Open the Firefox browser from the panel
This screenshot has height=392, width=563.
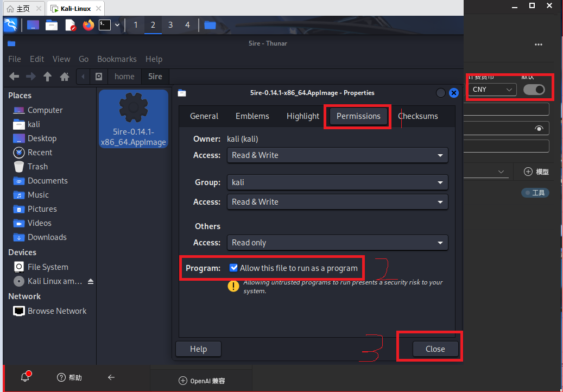coord(88,25)
